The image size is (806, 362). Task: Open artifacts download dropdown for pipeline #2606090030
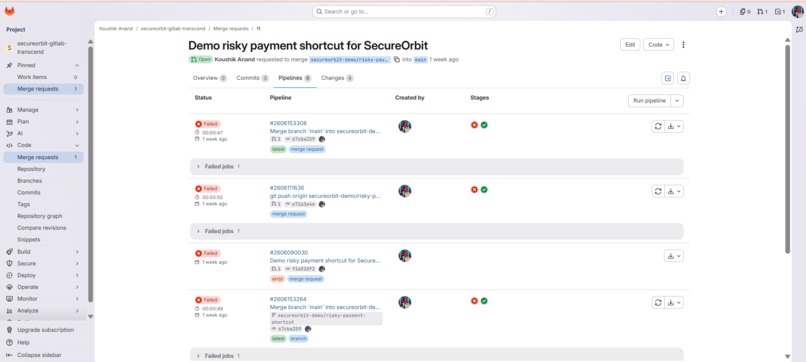[674, 256]
